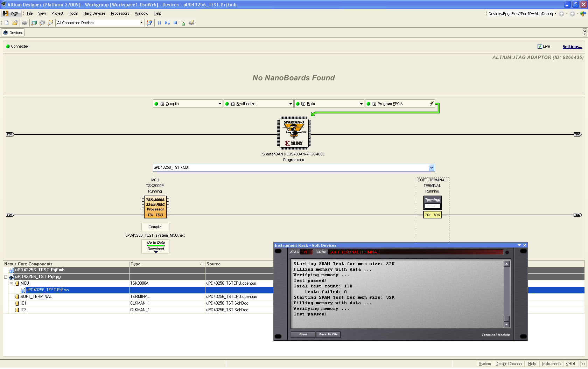This screenshot has width=588, height=369.
Task: Expand the Synthesize dropdown arrow
Action: (x=290, y=104)
